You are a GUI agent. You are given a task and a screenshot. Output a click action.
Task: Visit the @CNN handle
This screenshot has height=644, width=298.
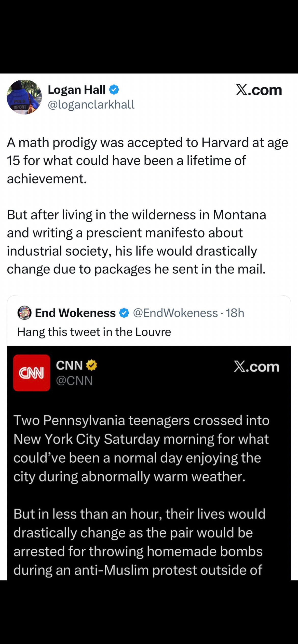pyautogui.click(x=74, y=380)
